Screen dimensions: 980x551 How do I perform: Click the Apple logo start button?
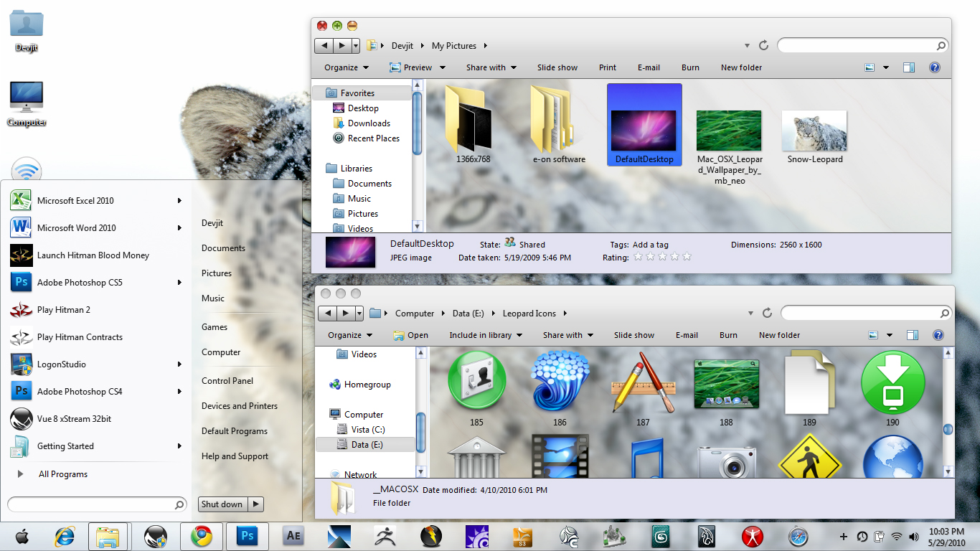22,536
